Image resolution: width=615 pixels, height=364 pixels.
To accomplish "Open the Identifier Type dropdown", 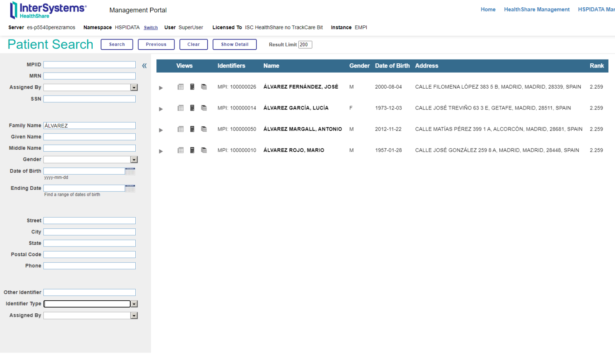I will pos(134,304).
